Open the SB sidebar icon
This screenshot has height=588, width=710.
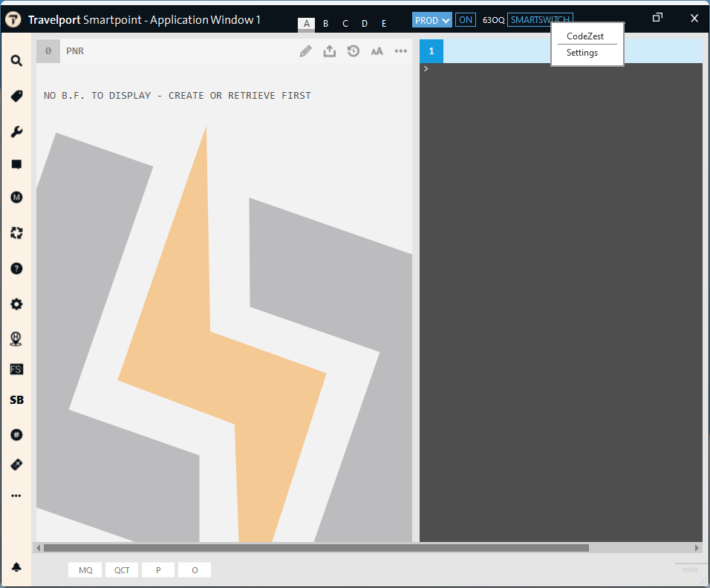[16, 400]
